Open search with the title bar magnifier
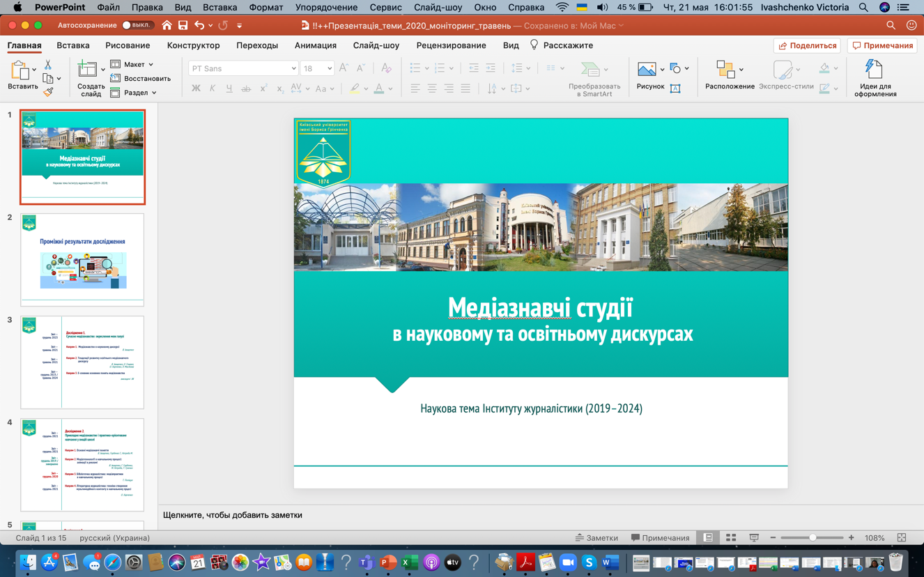 [891, 26]
